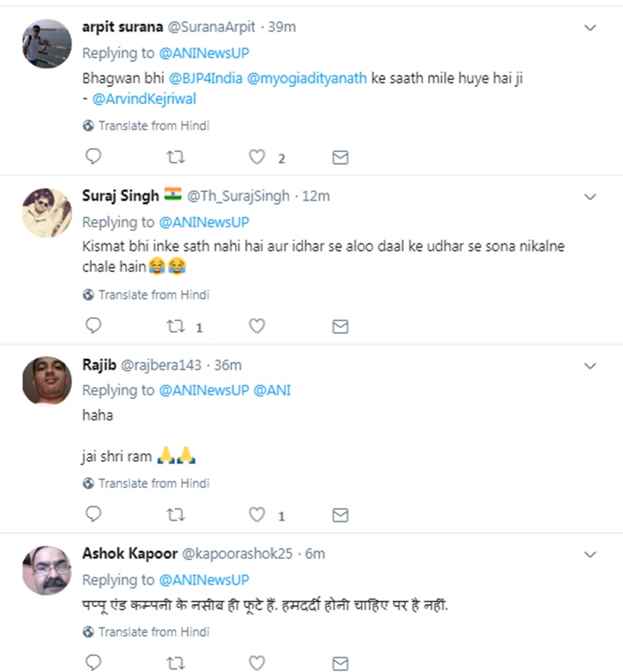Image resolution: width=623 pixels, height=672 pixels.
Task: Translate Ashok Kapoor's tweet from Hindi
Action: pyautogui.click(x=154, y=632)
